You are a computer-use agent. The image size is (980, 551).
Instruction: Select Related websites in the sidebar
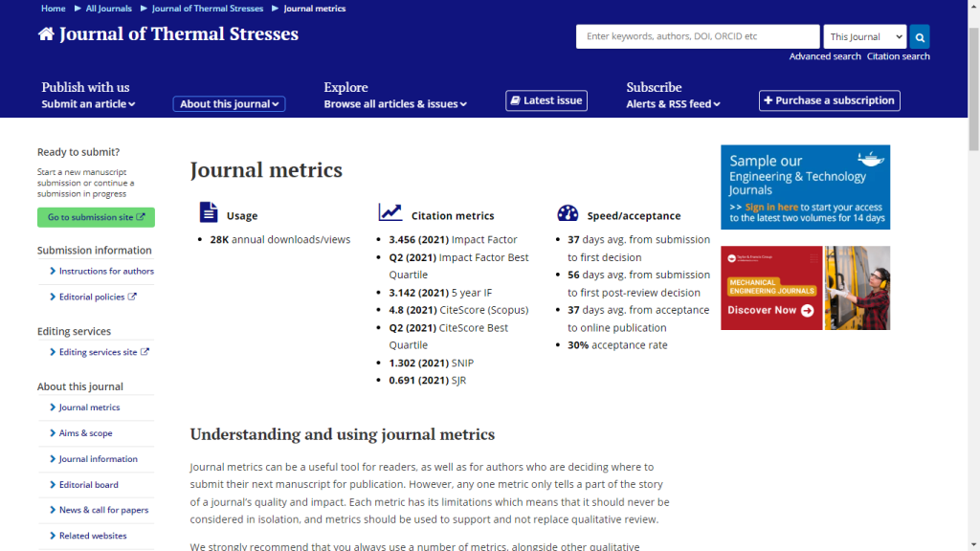click(93, 536)
